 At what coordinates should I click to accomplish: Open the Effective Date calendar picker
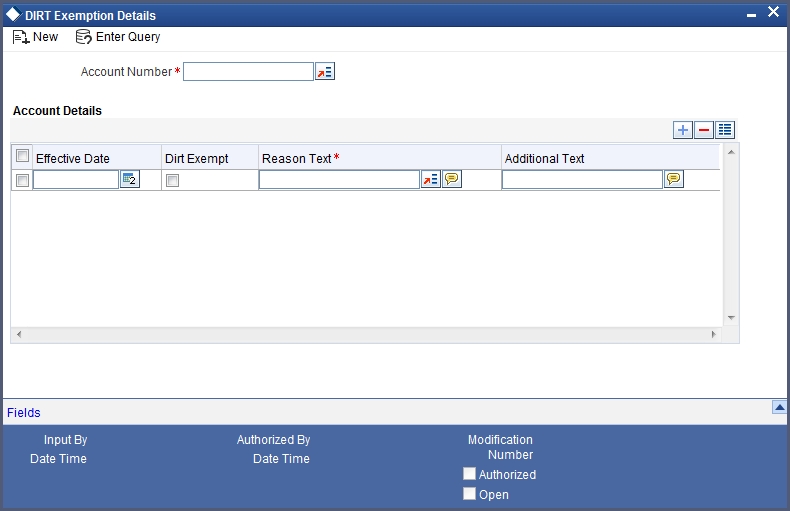coord(130,179)
